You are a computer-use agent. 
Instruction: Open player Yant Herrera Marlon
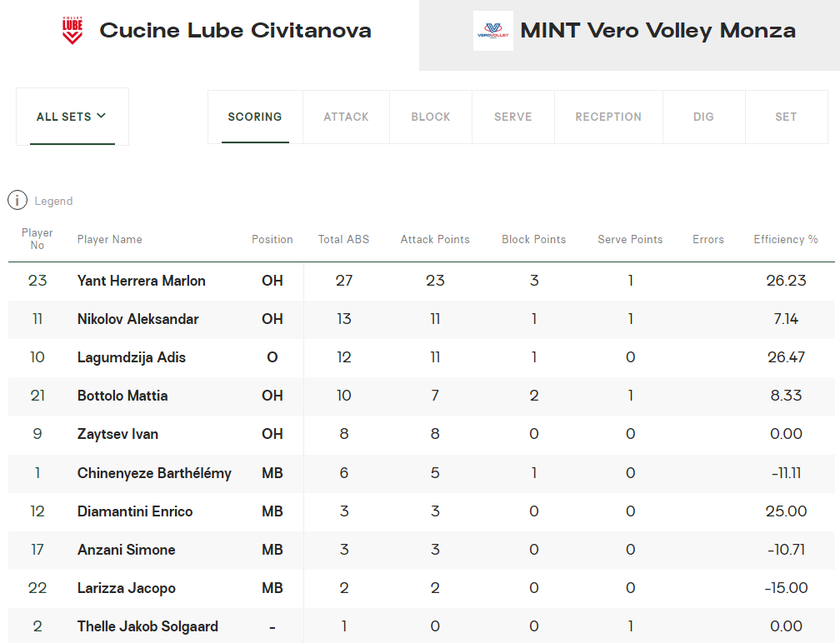pos(141,281)
